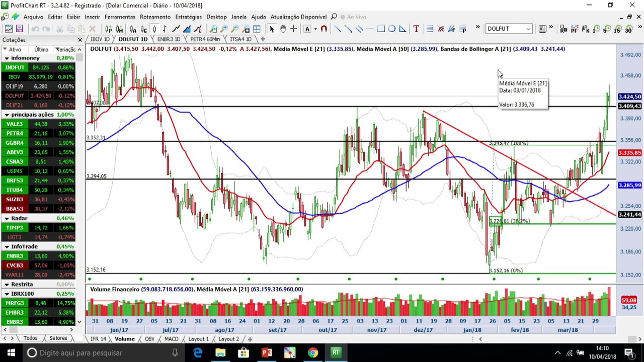The width and height of the screenshot is (644, 362).
Task: Switch to line chart type
Action: pos(176,29)
